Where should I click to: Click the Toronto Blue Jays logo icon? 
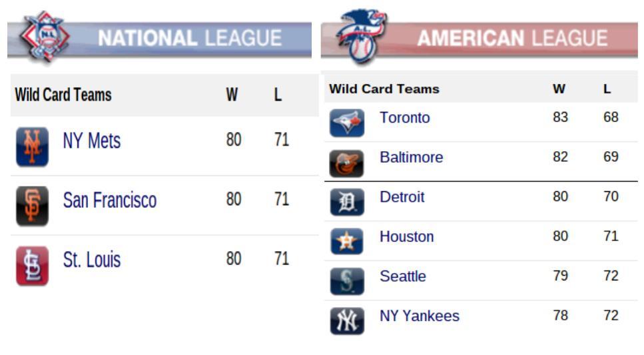(x=347, y=123)
